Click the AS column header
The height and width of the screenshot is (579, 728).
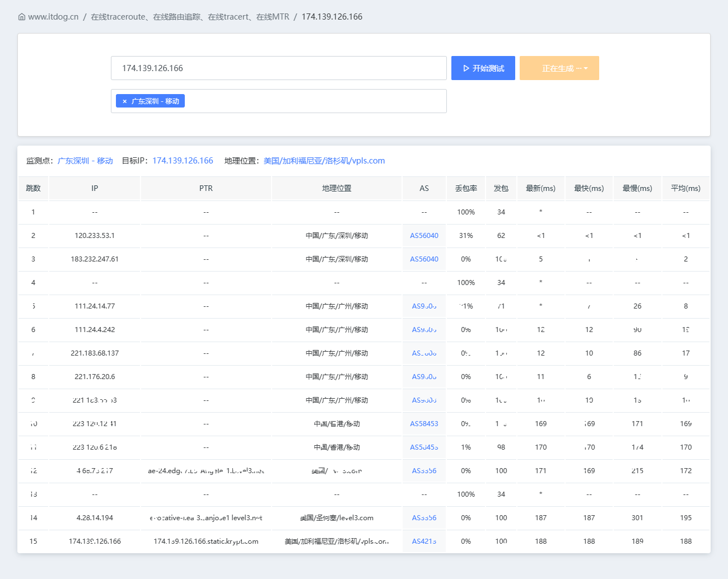424,188
